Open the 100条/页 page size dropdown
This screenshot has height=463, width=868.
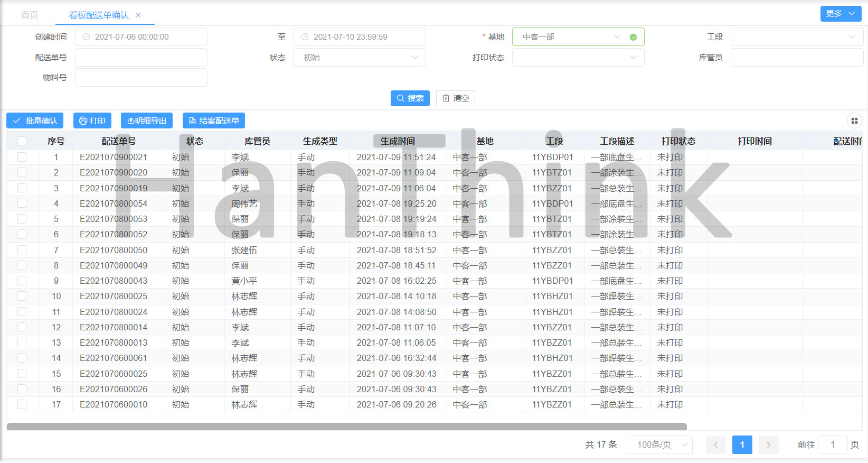659,445
